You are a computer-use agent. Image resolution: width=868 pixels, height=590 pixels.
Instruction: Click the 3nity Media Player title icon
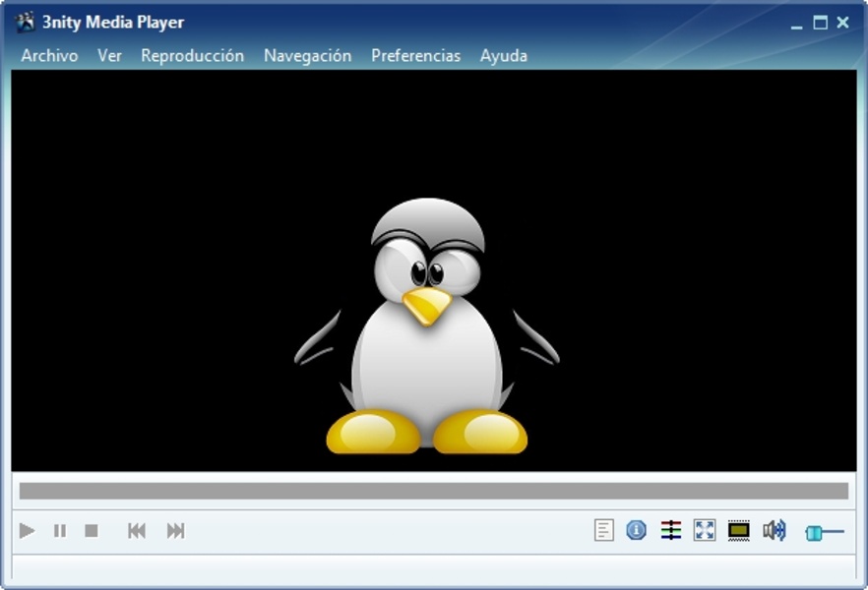(x=25, y=22)
